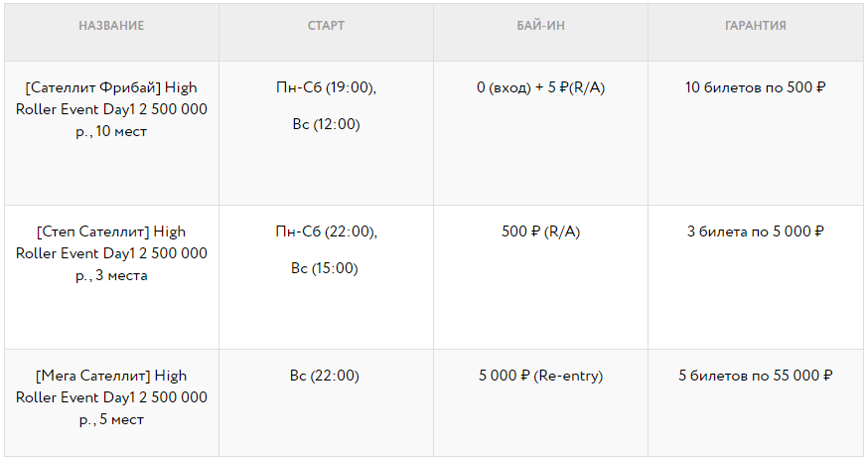Click the '500 ₽ (R/A)' buy-in cell
868x461 pixels.
click(541, 231)
